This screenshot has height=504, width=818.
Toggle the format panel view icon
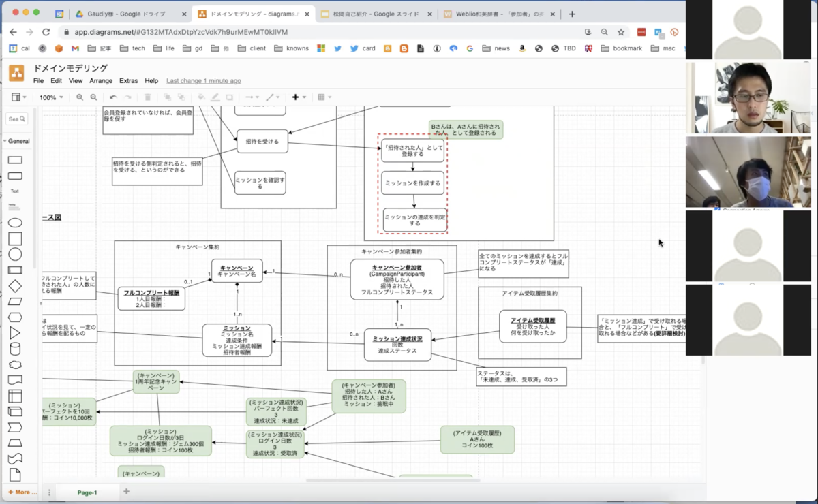tap(16, 97)
